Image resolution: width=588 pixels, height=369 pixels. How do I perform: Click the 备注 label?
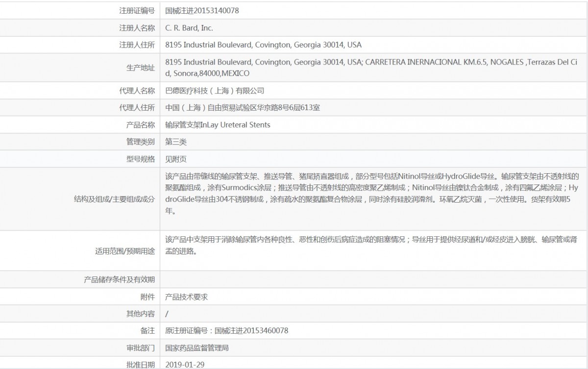pyautogui.click(x=147, y=331)
